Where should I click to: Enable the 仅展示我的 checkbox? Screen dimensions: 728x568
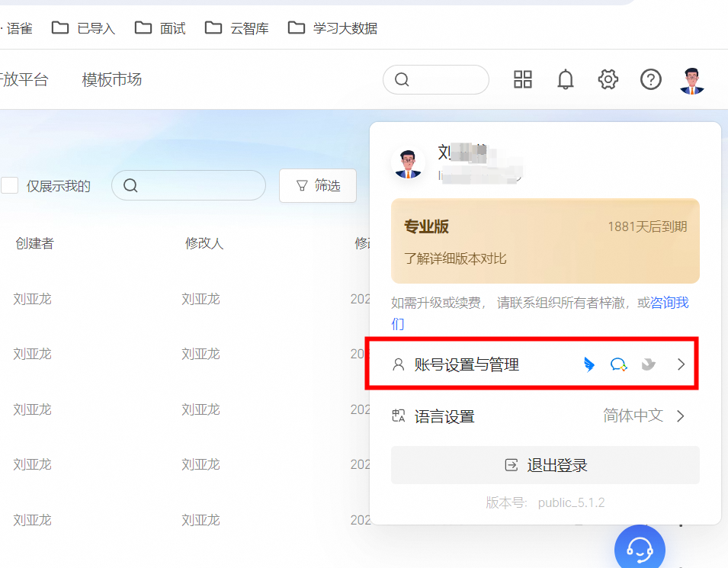(10, 185)
